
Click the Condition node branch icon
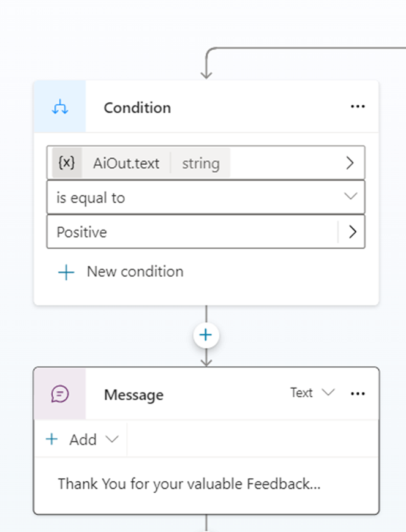click(x=60, y=108)
